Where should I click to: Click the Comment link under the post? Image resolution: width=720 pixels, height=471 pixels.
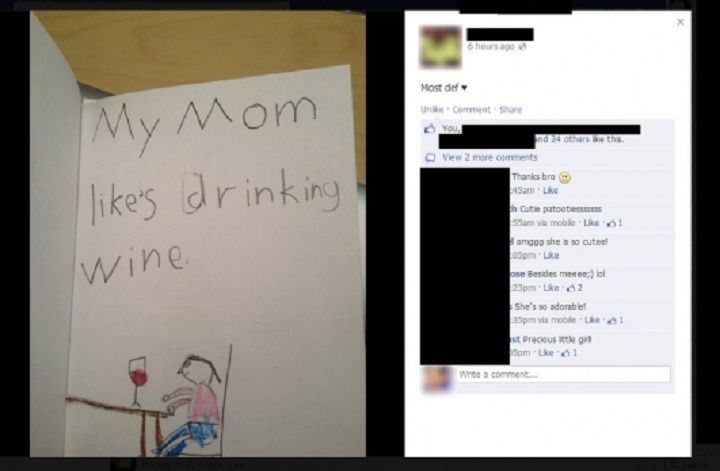click(472, 110)
